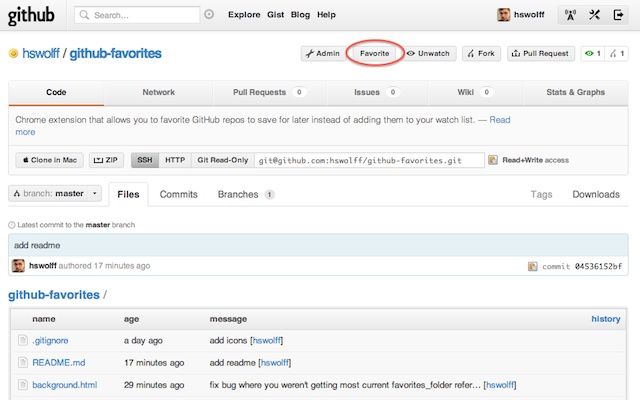Click hswolff link in README.md row message
This screenshot has width=640, height=400.
275,362
